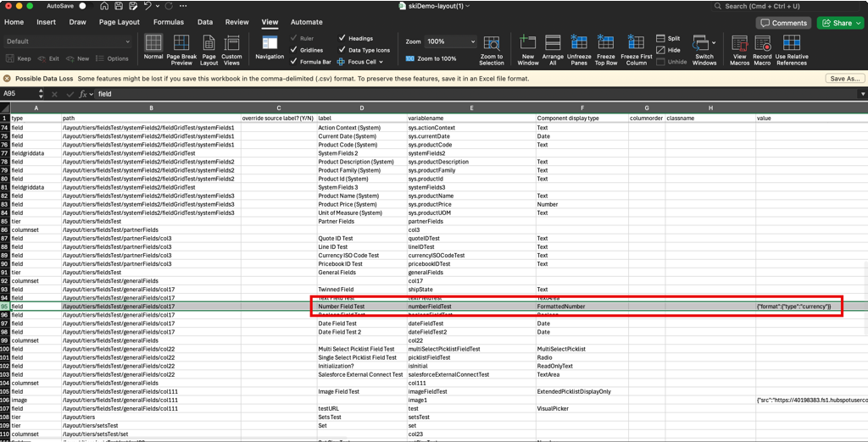Screen dimensions: 868x442
Task: Open the Home tab
Action: point(14,22)
